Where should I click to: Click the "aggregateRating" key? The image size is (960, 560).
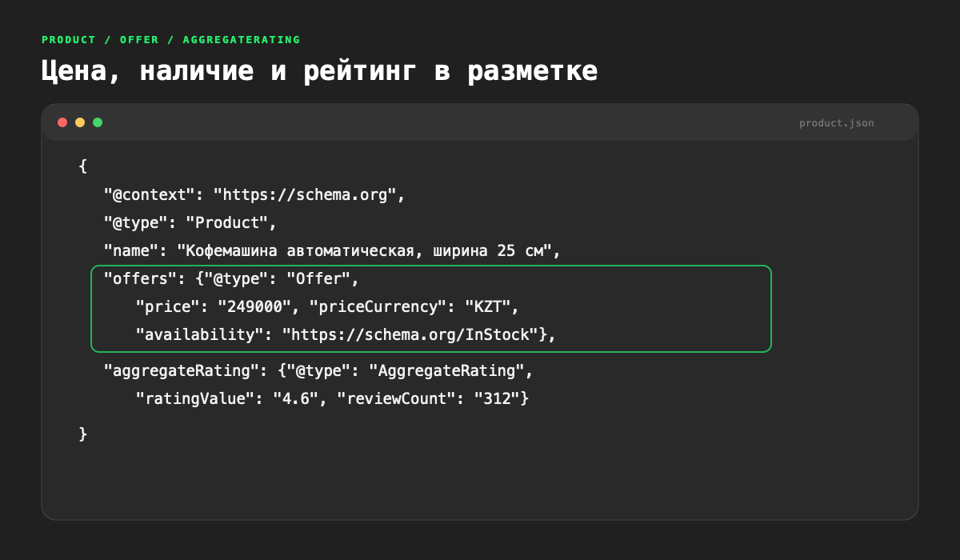tap(182, 371)
